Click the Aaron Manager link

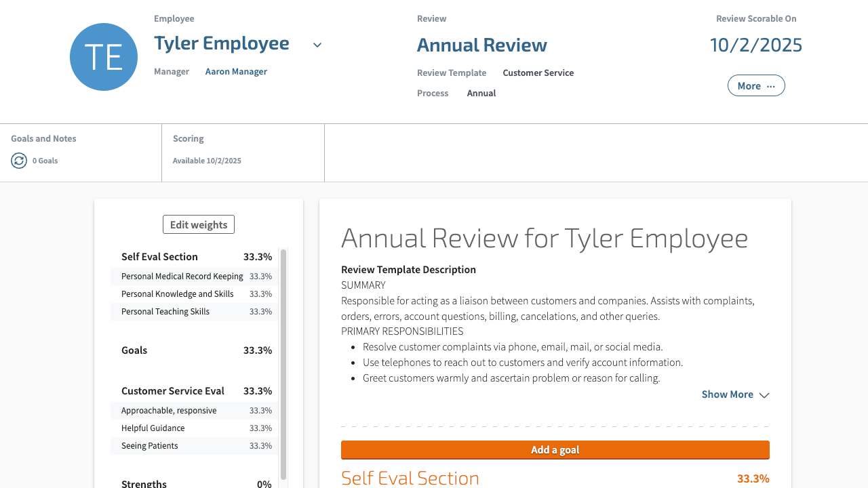point(236,71)
